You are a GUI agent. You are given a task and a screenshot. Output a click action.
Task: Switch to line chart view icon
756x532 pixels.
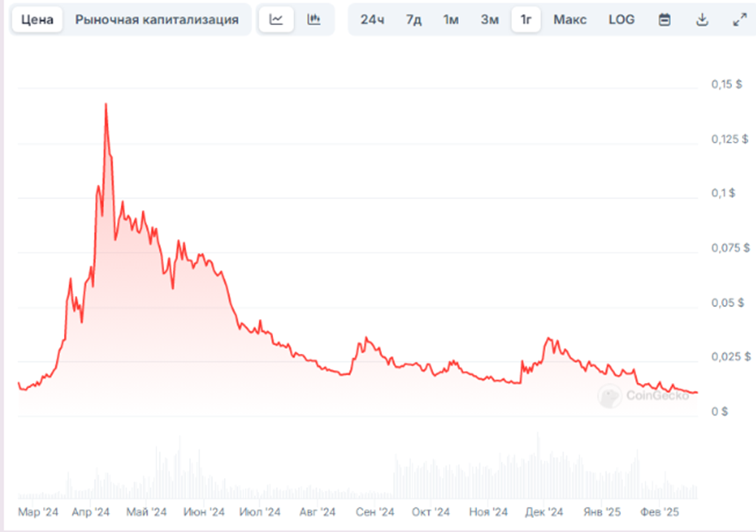(x=276, y=19)
